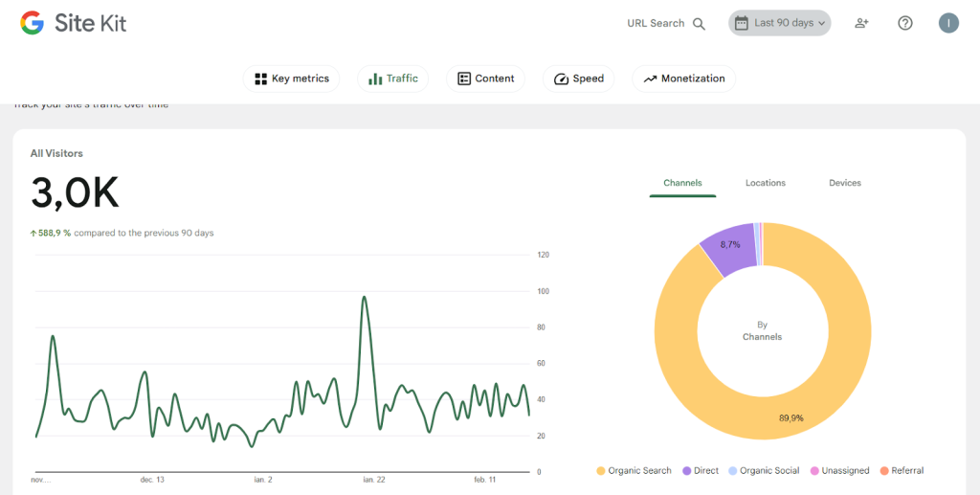Jump to the Monetization section
Image resolution: width=980 pixels, height=495 pixels.
tap(683, 79)
